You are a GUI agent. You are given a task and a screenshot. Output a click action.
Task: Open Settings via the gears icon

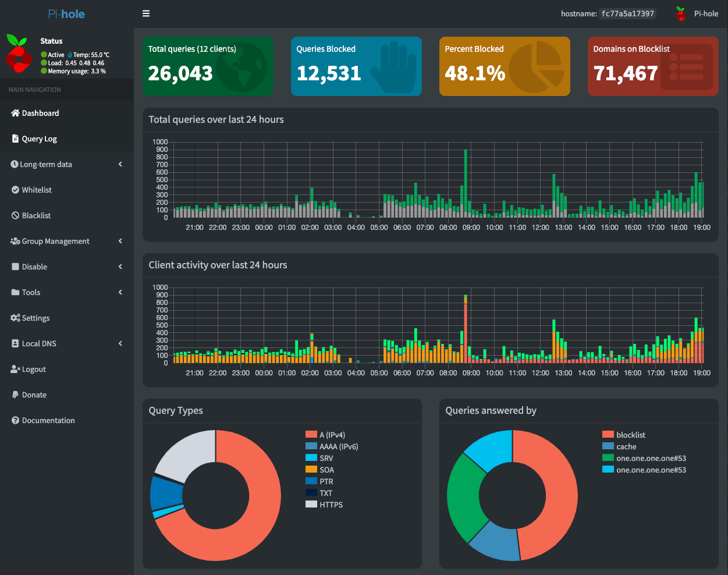point(15,318)
